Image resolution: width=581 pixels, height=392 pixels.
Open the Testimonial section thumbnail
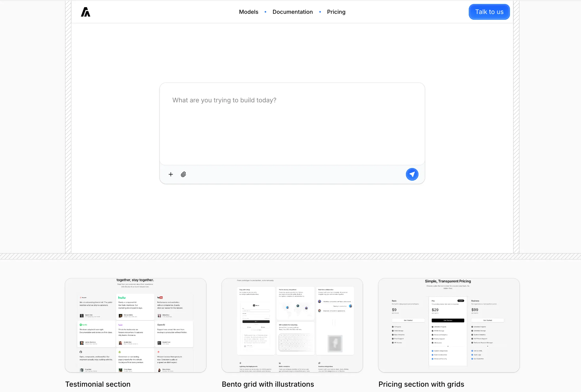[x=135, y=325]
